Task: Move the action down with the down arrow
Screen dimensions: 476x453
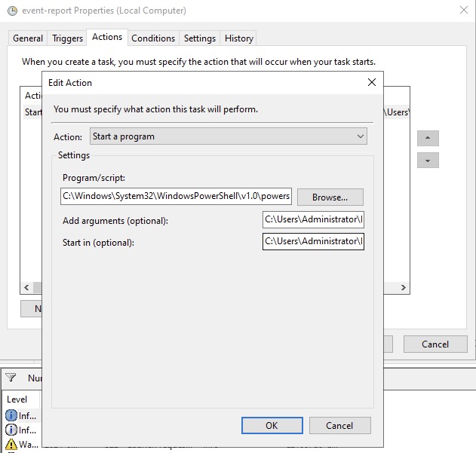Action: [428, 161]
